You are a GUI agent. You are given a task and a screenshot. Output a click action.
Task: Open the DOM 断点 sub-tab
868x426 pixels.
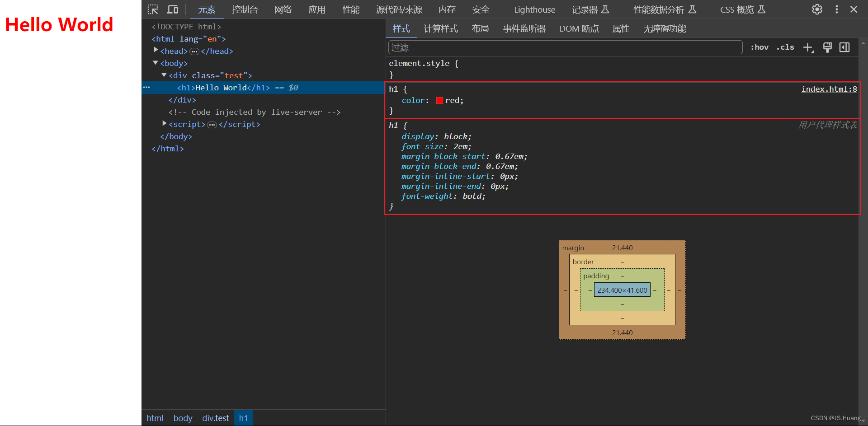point(579,28)
